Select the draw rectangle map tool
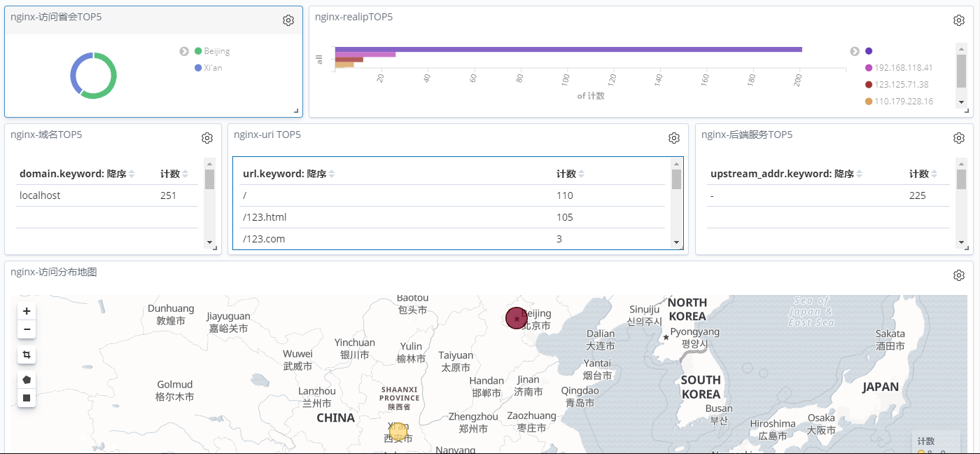Image resolution: width=980 pixels, height=454 pixels. pyautogui.click(x=27, y=398)
